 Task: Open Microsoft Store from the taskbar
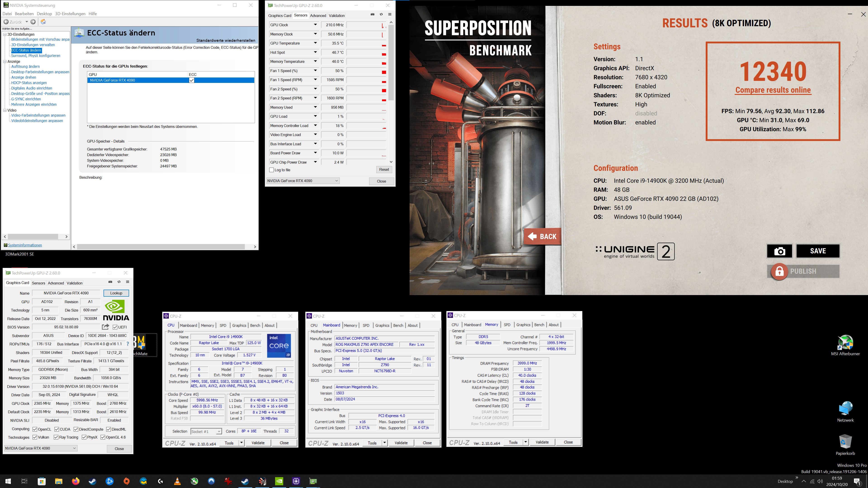[42, 481]
